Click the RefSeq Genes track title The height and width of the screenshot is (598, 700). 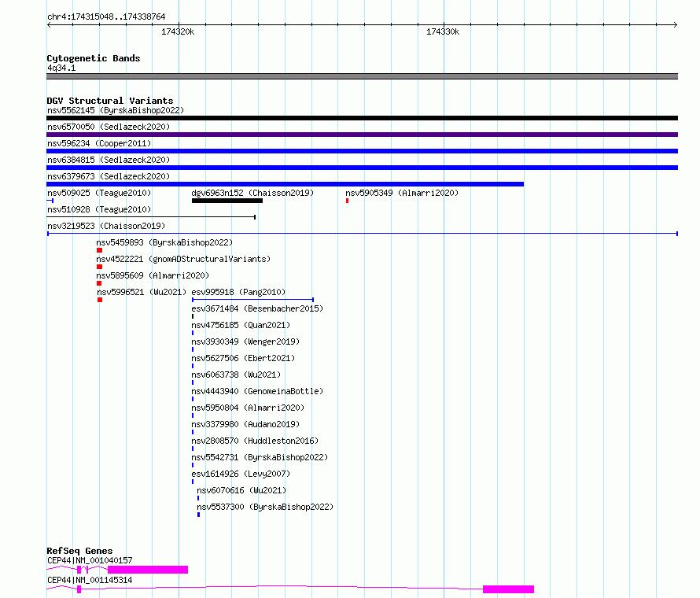tap(80, 551)
